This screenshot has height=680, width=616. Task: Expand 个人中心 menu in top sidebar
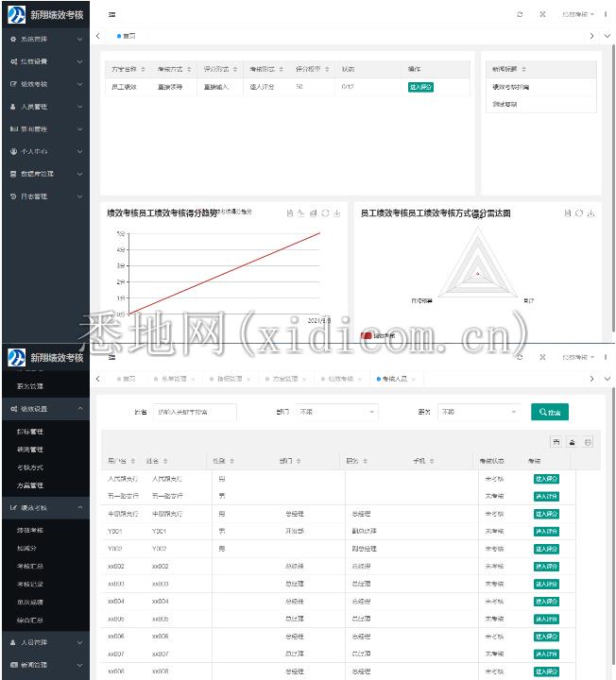coord(45,151)
